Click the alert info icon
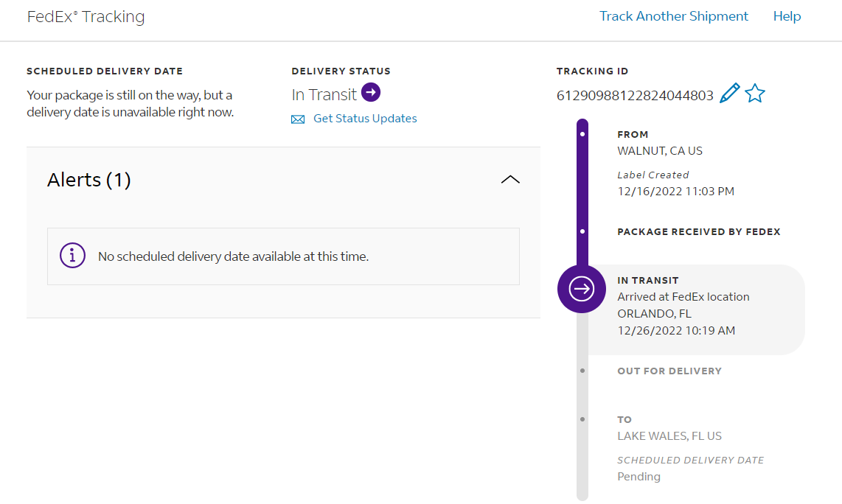The width and height of the screenshot is (842, 504). (72, 256)
